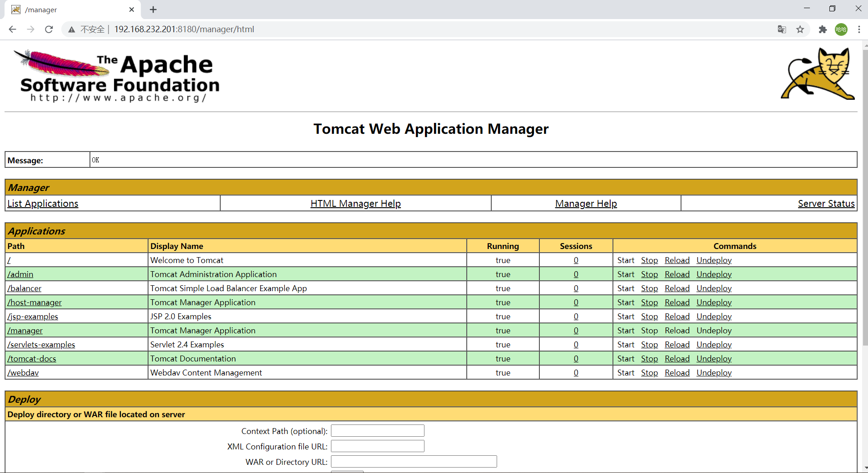Viewport: 868px width, 473px height.
Task: Click the page vertical scrollbar
Action: pyautogui.click(x=865, y=197)
